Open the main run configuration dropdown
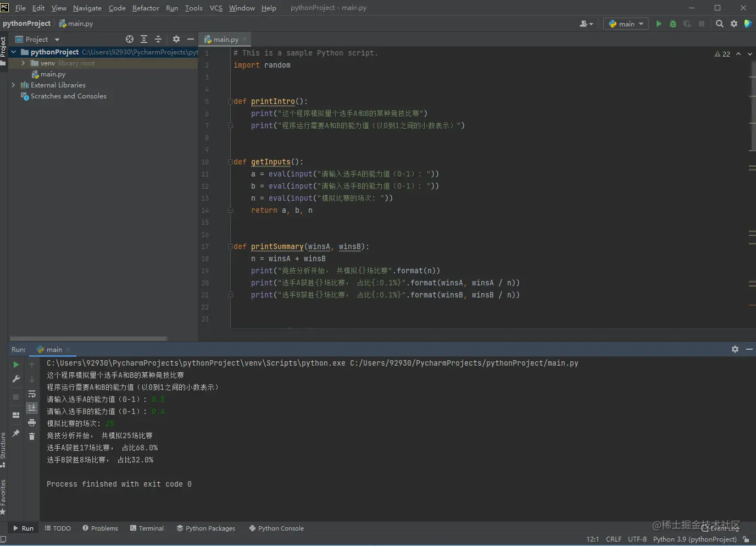Screen dimensions: 756x546 626,24
